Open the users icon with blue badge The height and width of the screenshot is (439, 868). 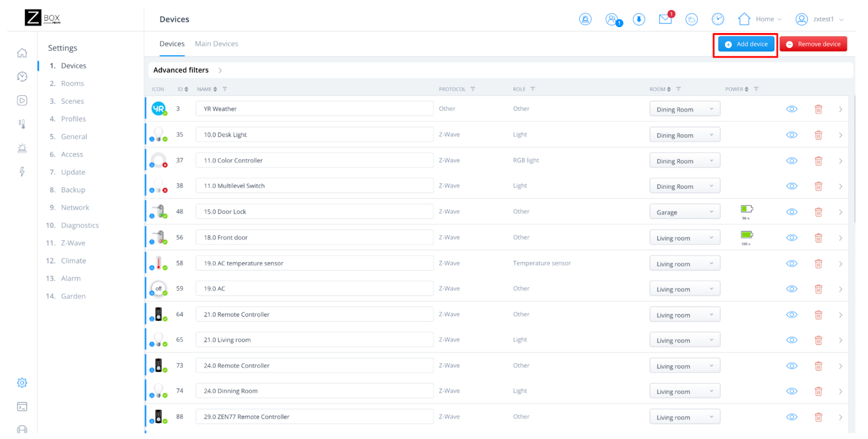click(613, 20)
